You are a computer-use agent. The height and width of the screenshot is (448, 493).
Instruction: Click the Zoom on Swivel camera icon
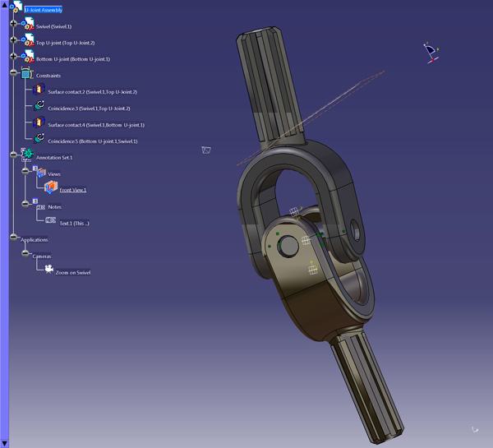(x=48, y=270)
